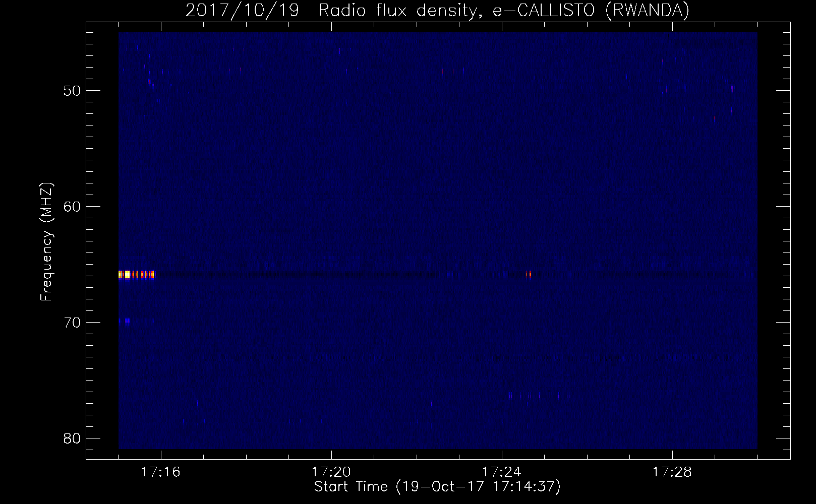Click the faint dashed blue streak near 76 MHz

[540, 396]
